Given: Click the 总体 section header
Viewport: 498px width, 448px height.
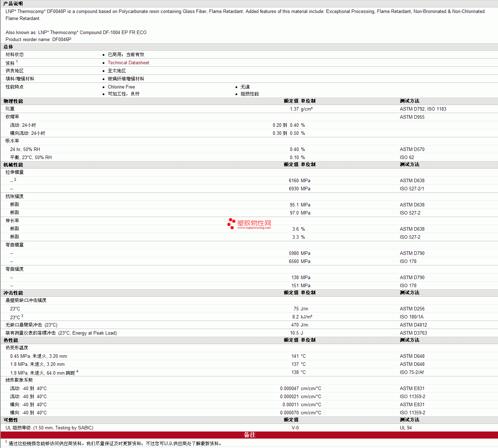Looking at the screenshot, I should click(x=8, y=47).
